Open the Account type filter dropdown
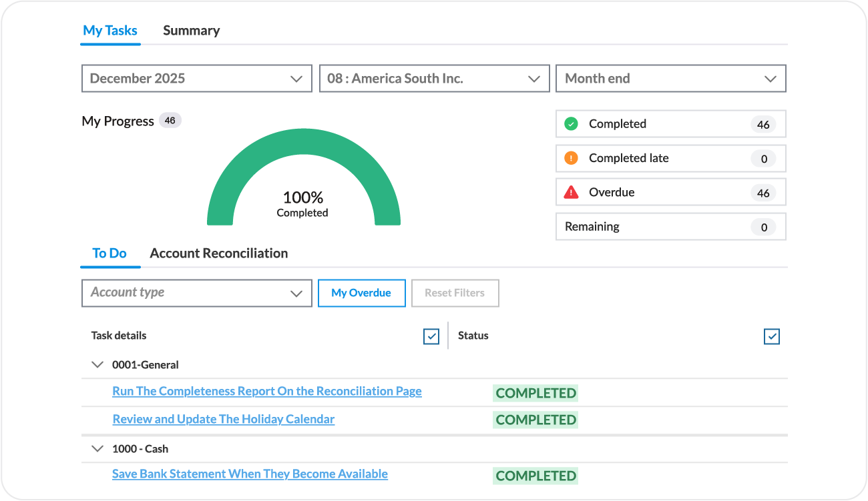 click(x=196, y=293)
